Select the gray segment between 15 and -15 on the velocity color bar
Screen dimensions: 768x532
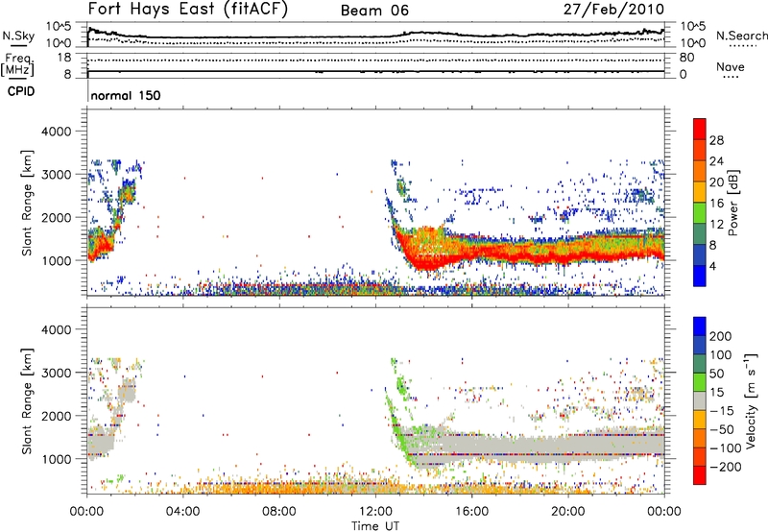pos(700,400)
